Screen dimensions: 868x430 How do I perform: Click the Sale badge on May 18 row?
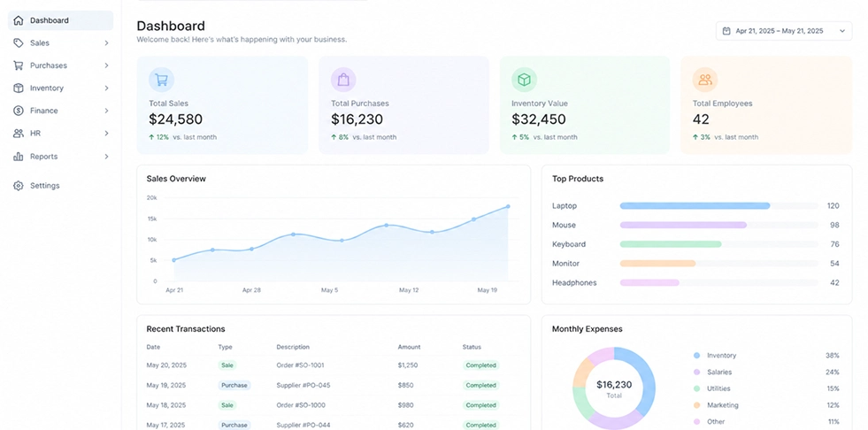pos(227,405)
